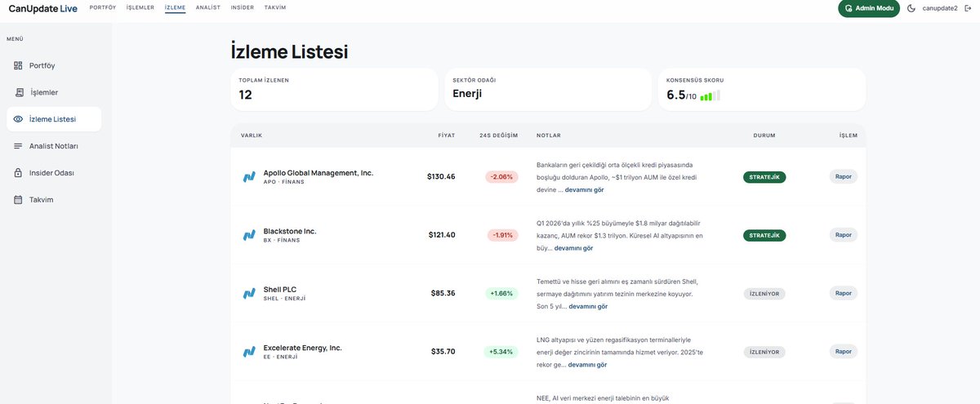Toggle dark mode with the moon icon

pos(911,8)
